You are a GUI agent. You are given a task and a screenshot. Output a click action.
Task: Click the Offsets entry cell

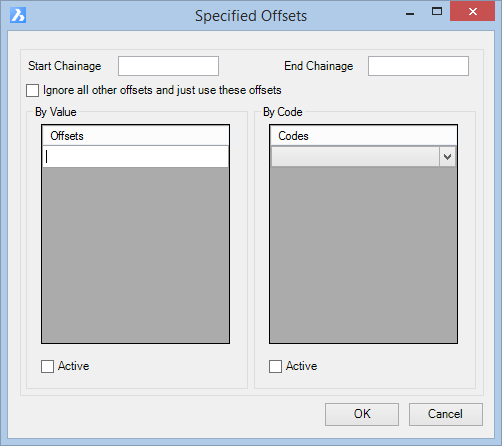(x=135, y=157)
